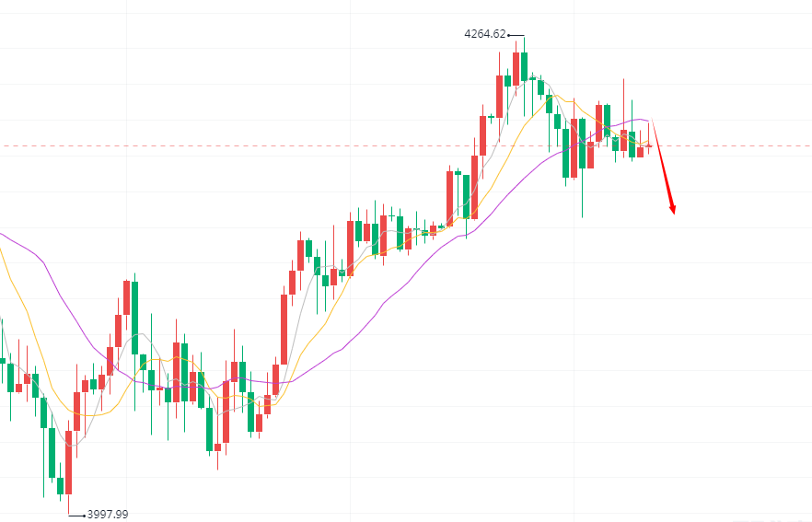Screen dimensions: 812x522
Task: Click the dashed price line's far right end
Action: point(807,145)
